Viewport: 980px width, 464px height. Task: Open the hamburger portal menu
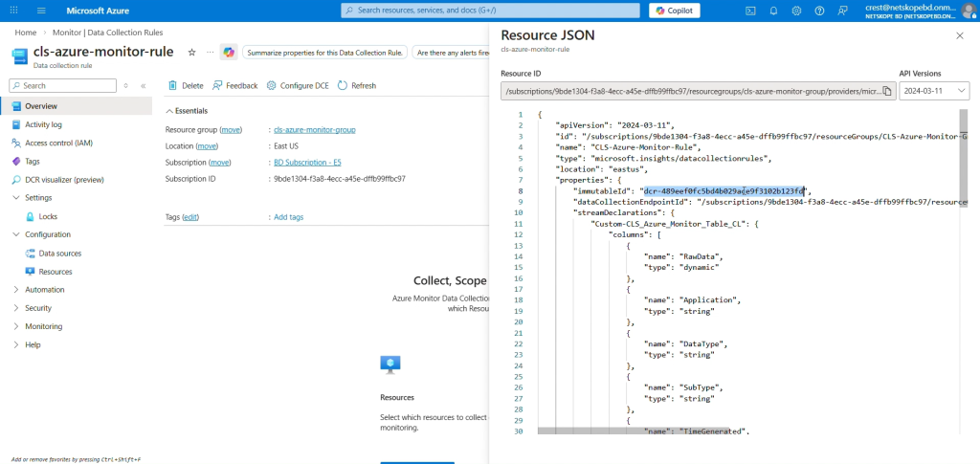coord(41,11)
